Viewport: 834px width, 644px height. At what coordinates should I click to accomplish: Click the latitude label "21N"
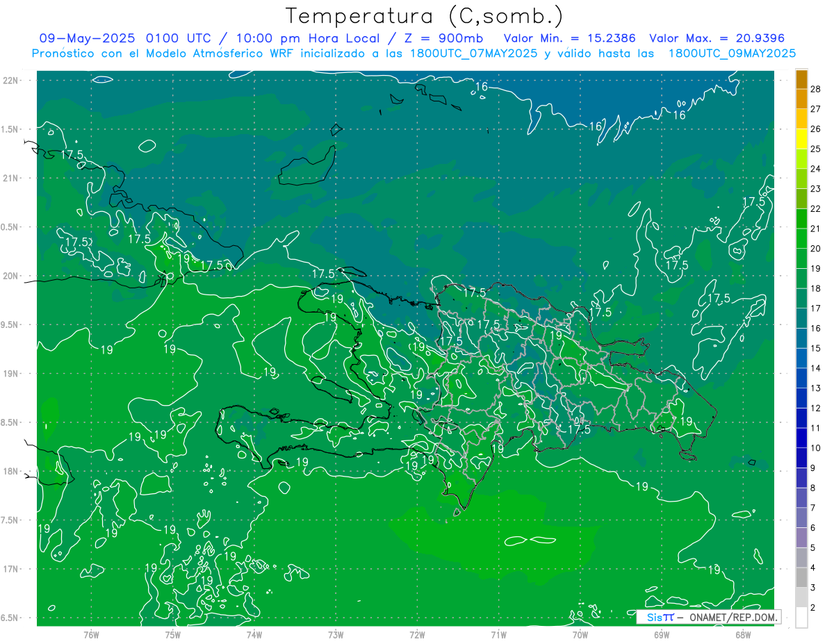(10, 178)
